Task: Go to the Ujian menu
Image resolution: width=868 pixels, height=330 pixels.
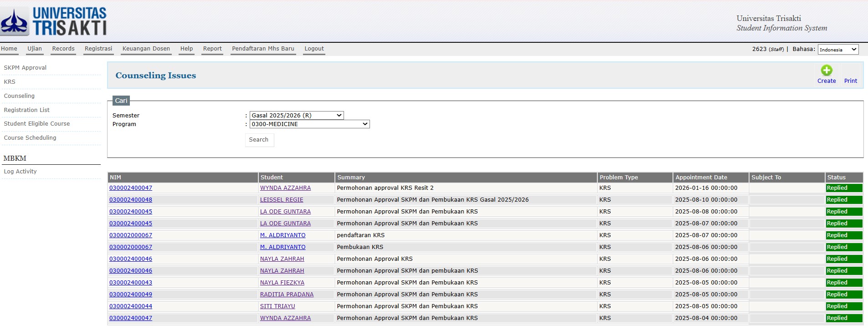Action: click(35, 49)
